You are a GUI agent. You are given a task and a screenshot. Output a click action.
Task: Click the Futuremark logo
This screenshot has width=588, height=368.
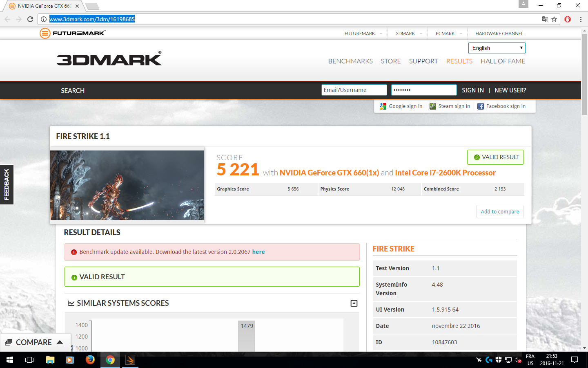pos(73,33)
